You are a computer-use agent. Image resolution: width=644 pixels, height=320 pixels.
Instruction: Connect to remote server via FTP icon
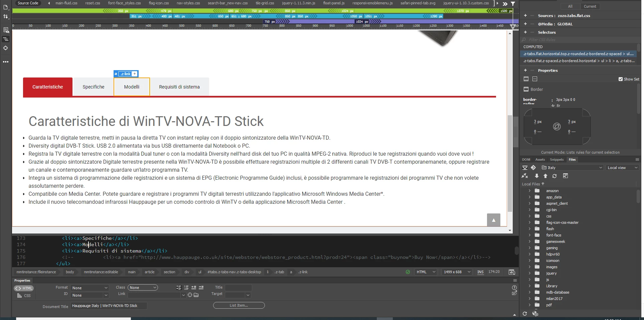(x=525, y=168)
